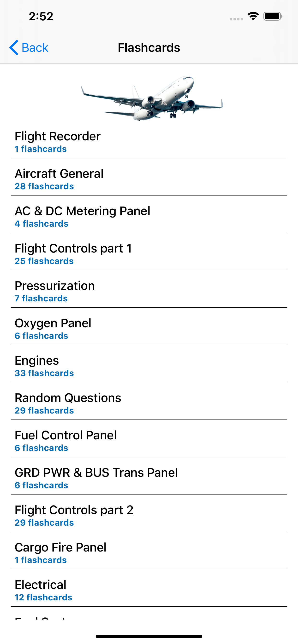The width and height of the screenshot is (298, 644).
Task: Select the Electrical flashcard set
Action: (x=149, y=590)
